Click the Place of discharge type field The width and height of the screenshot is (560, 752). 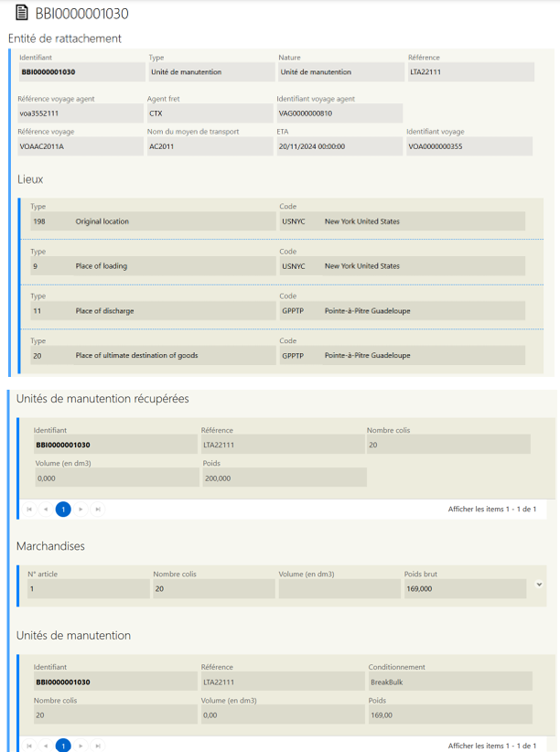pyautogui.click(x=152, y=311)
